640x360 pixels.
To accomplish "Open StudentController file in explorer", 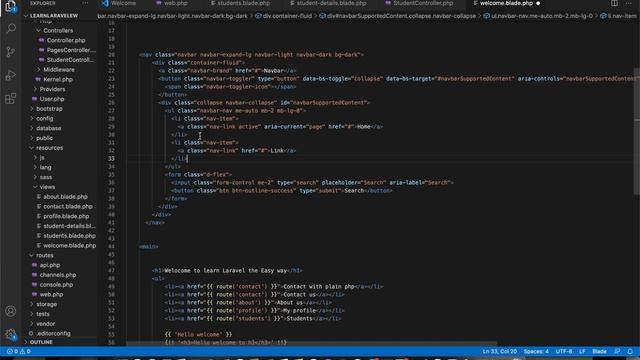I will pyautogui.click(x=70, y=60).
